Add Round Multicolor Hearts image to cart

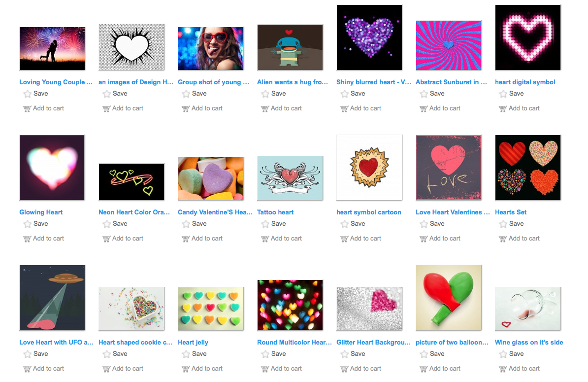(x=281, y=369)
